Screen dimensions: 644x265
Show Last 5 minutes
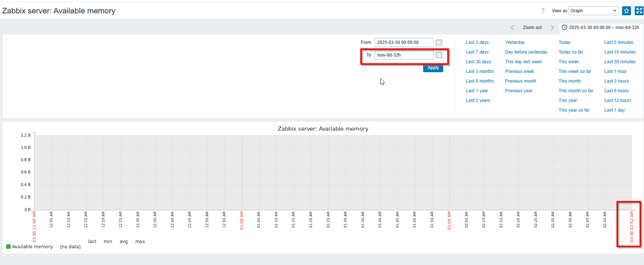tap(619, 42)
